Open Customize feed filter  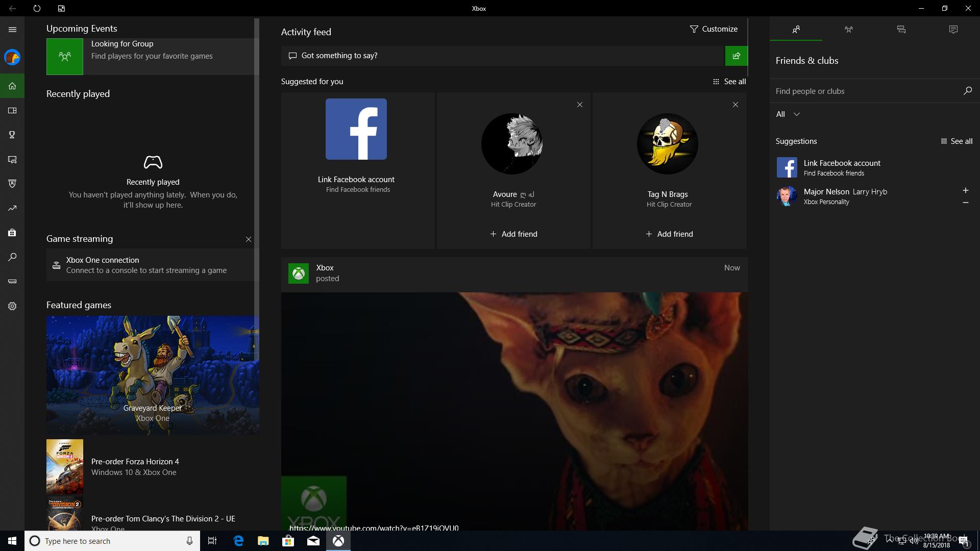714,29
